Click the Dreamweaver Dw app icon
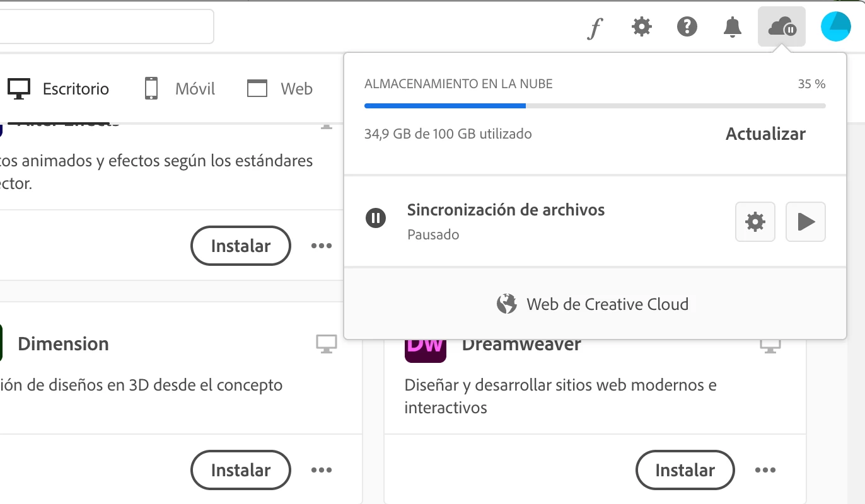The image size is (865, 504). point(426,351)
